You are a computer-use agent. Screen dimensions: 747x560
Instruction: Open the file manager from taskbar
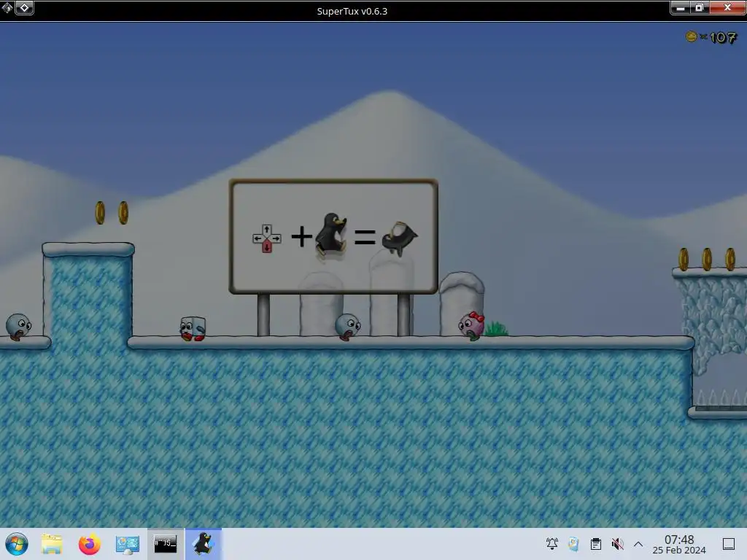coord(52,544)
